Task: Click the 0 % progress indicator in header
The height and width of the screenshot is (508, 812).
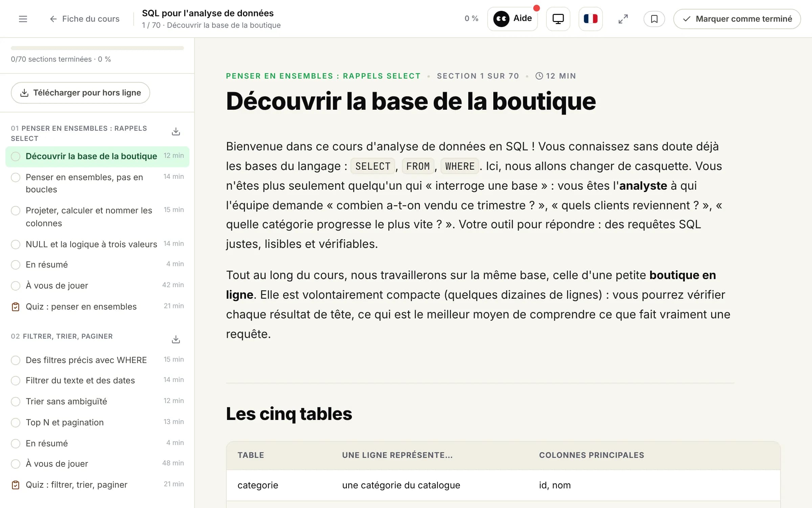Action: point(471,19)
